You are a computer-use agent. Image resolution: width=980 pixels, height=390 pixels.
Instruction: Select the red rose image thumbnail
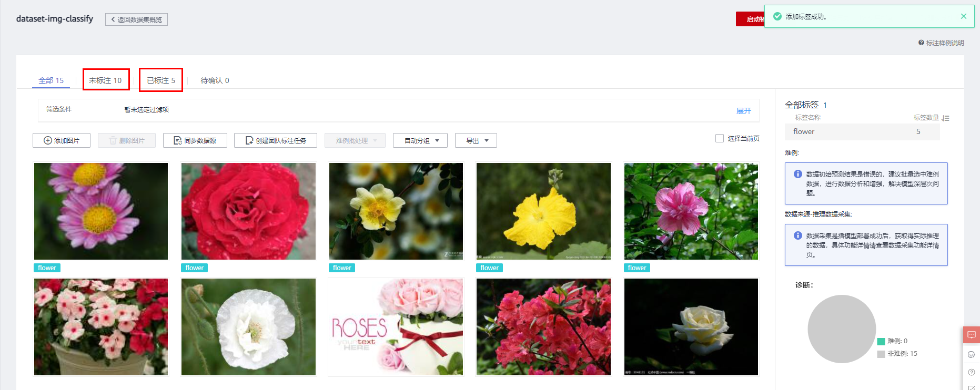point(248,211)
